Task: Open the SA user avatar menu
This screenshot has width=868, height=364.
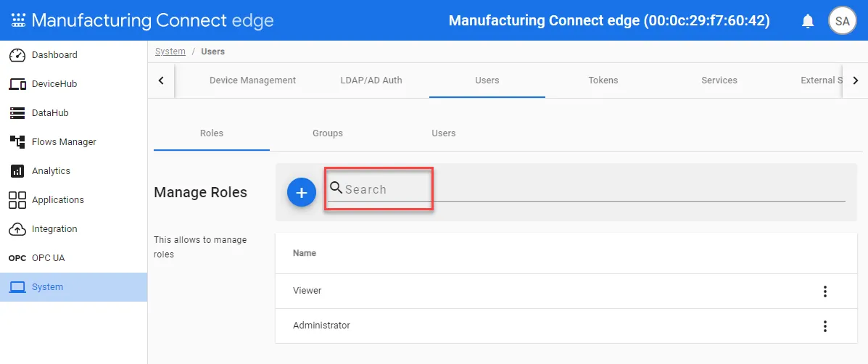Action: click(842, 21)
